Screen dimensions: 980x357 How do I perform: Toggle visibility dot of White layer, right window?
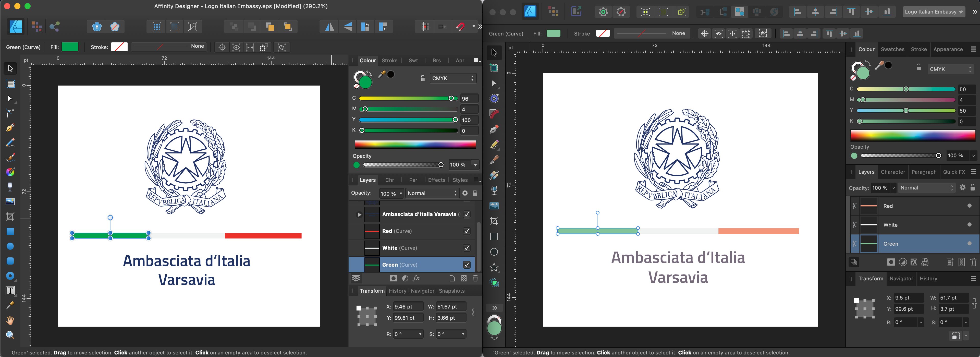(969, 224)
